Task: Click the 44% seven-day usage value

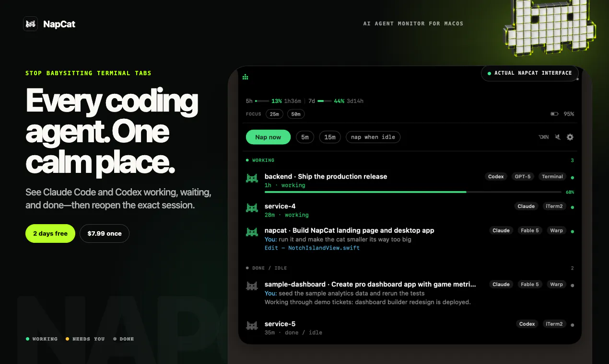Action: click(x=339, y=101)
